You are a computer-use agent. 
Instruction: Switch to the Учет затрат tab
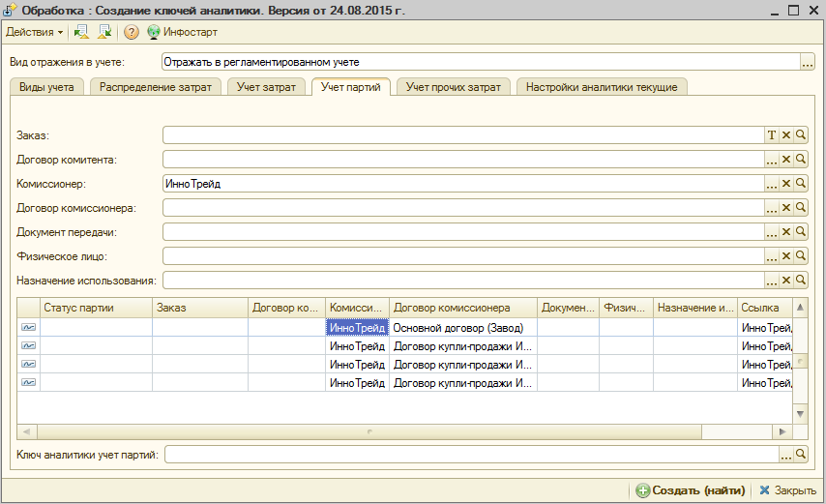pos(266,87)
